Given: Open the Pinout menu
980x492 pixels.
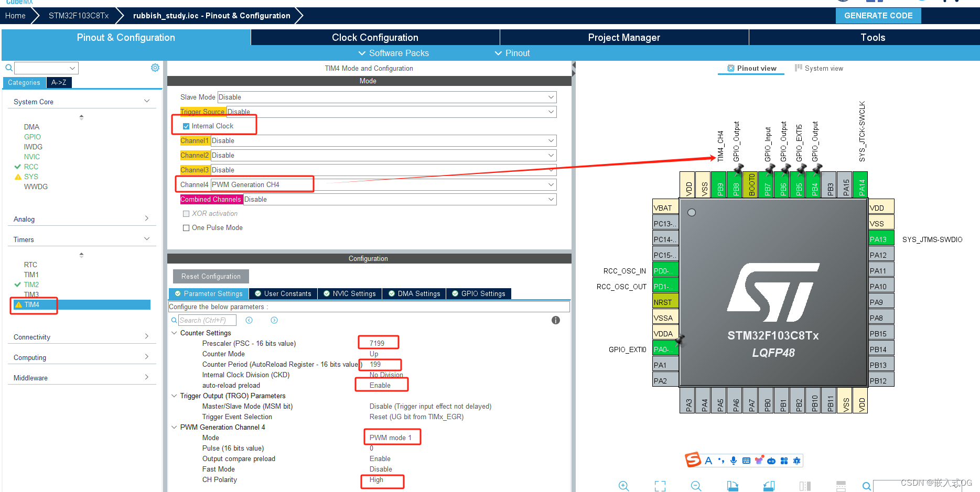Looking at the screenshot, I should point(512,53).
